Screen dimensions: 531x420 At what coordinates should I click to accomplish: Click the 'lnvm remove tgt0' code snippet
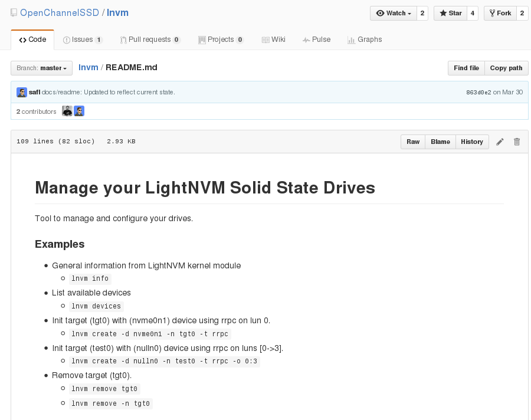pos(104,389)
